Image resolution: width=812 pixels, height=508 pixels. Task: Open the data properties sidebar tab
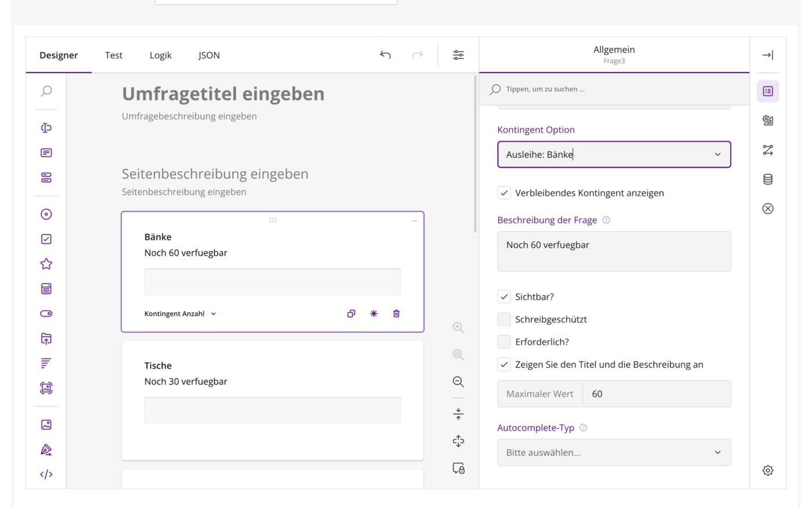pyautogui.click(x=768, y=179)
